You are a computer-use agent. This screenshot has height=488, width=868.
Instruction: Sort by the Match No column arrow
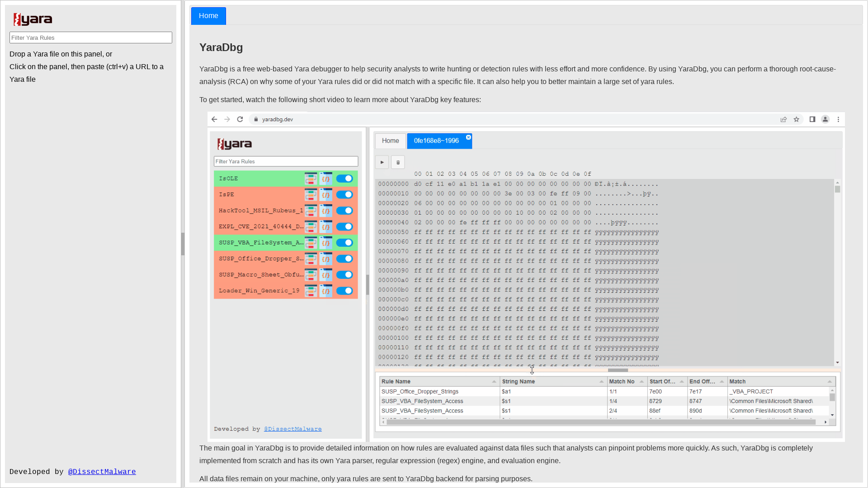tap(642, 382)
